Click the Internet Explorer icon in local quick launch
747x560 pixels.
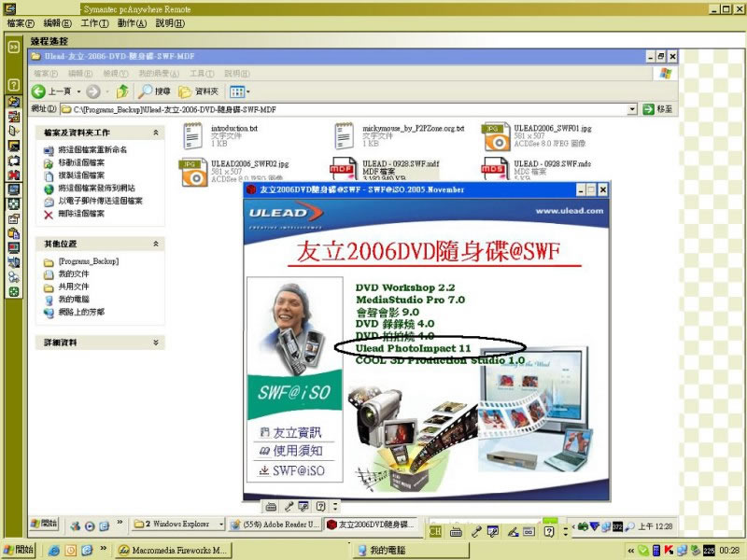[x=54, y=551]
